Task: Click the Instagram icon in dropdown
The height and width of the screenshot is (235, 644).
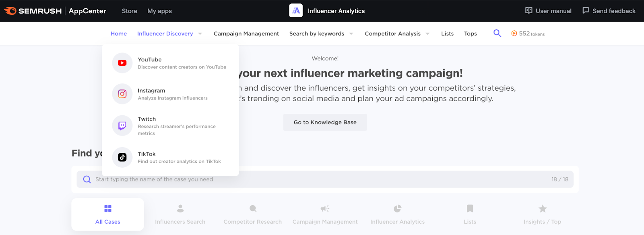Action: 122,94
